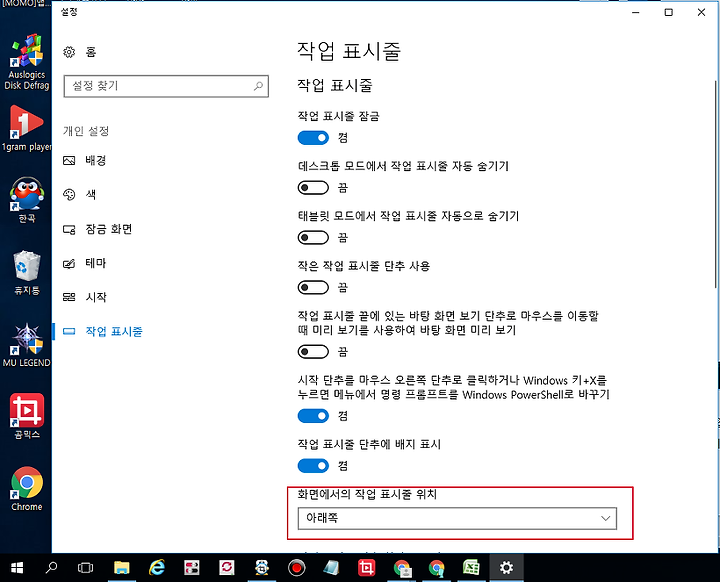
Task: Go to 잠금 화면 settings page
Action: [x=109, y=229]
